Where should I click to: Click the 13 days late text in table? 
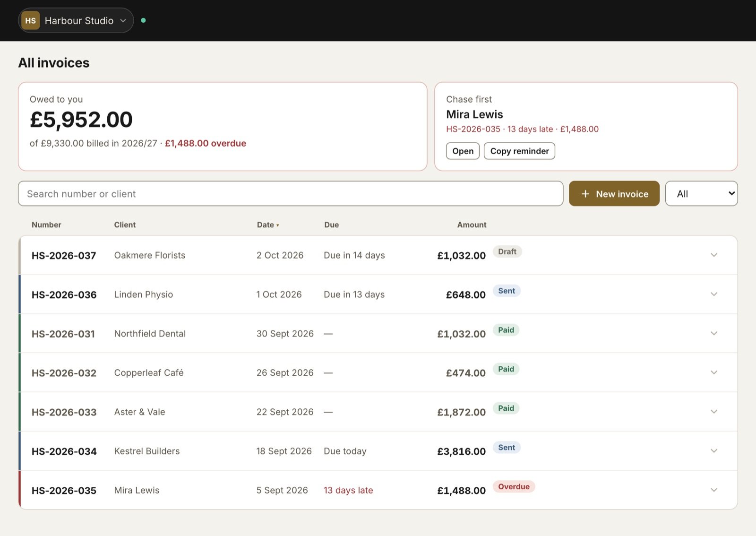pyautogui.click(x=348, y=491)
